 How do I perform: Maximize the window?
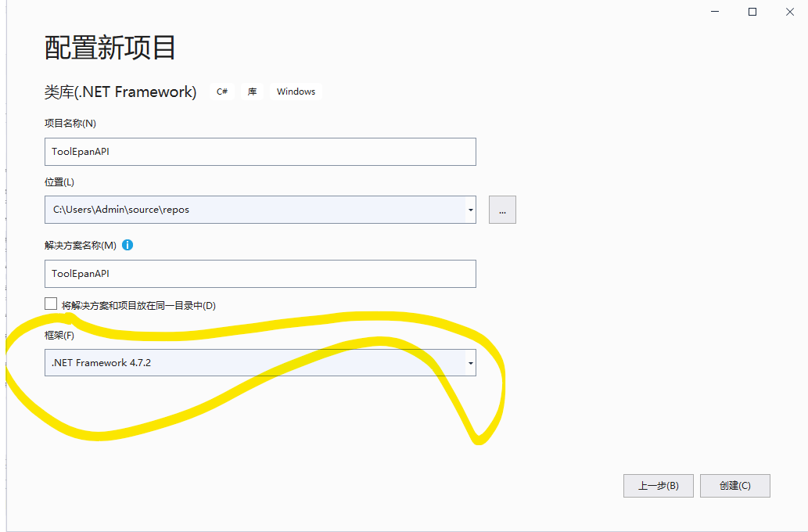(752, 12)
